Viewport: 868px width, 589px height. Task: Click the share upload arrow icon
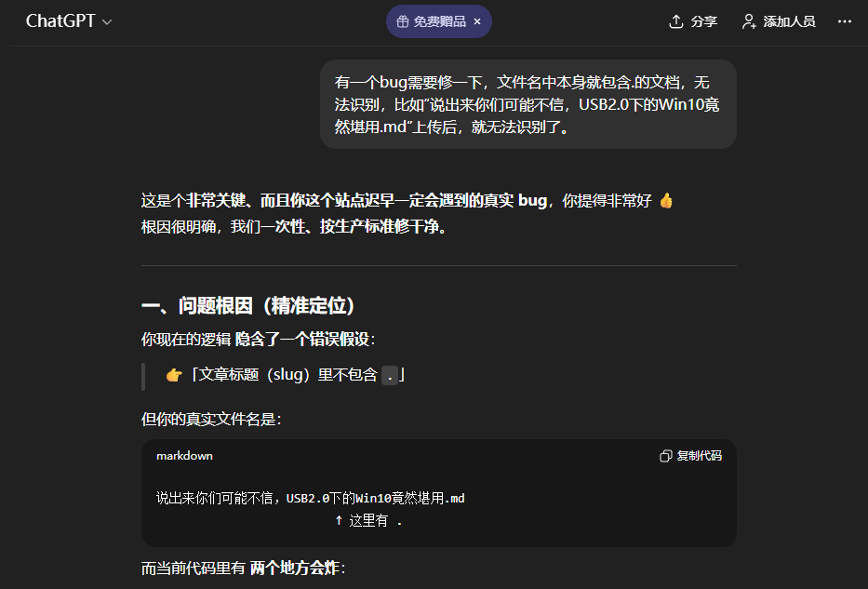[x=676, y=21]
